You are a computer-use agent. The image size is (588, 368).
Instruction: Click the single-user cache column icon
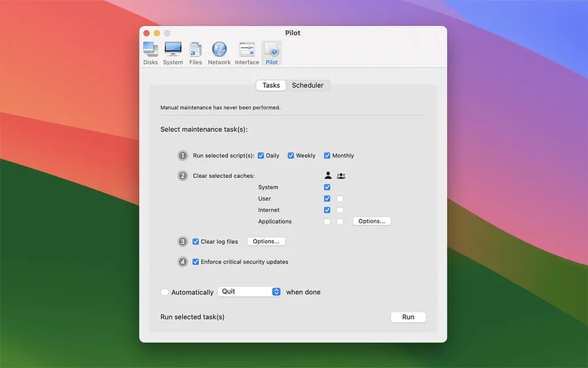coord(328,175)
